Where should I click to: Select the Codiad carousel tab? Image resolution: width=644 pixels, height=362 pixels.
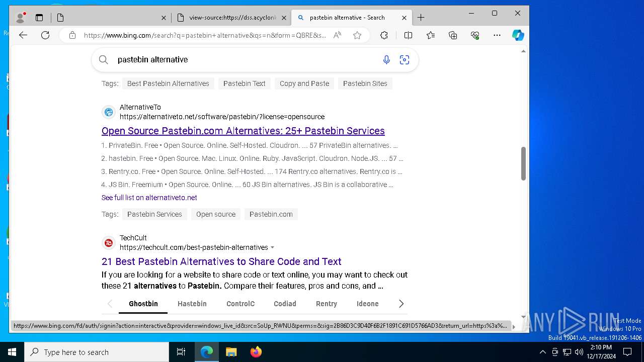(x=285, y=304)
